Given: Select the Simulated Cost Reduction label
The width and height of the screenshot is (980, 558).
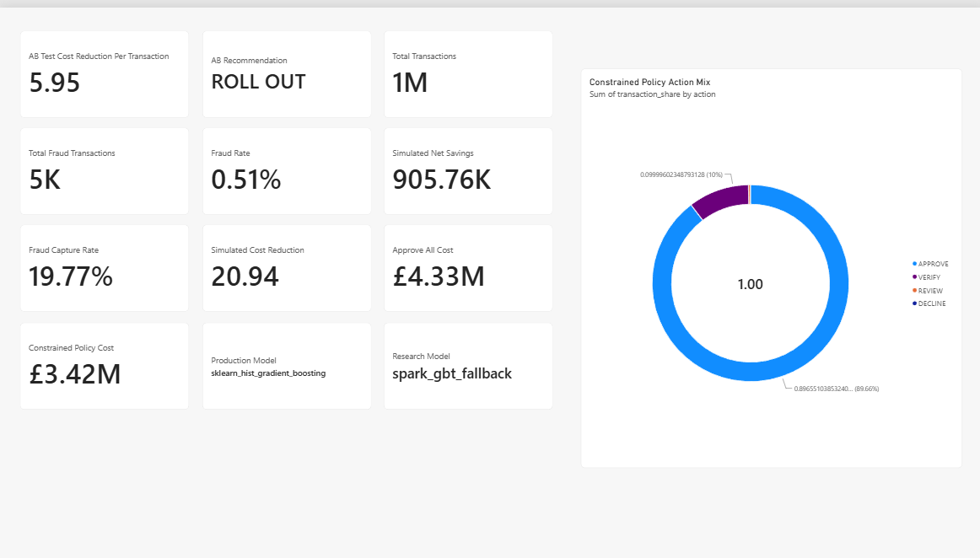Looking at the screenshot, I should pyautogui.click(x=257, y=250).
